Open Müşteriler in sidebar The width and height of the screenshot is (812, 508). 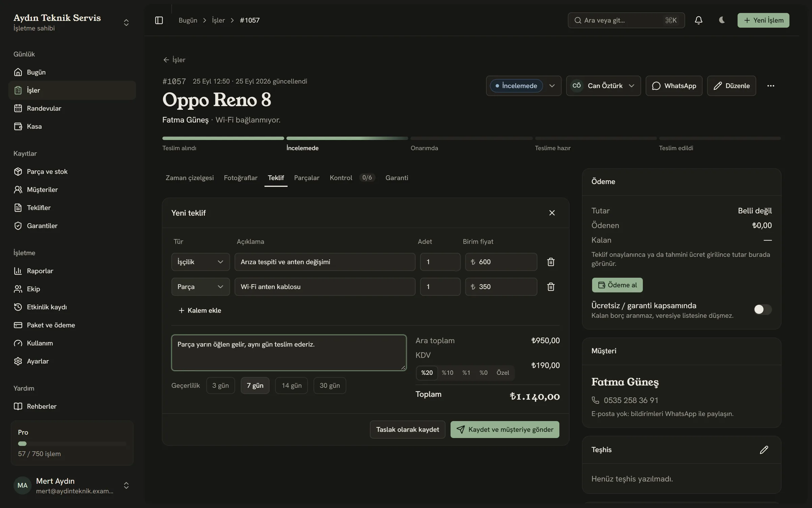(72, 190)
